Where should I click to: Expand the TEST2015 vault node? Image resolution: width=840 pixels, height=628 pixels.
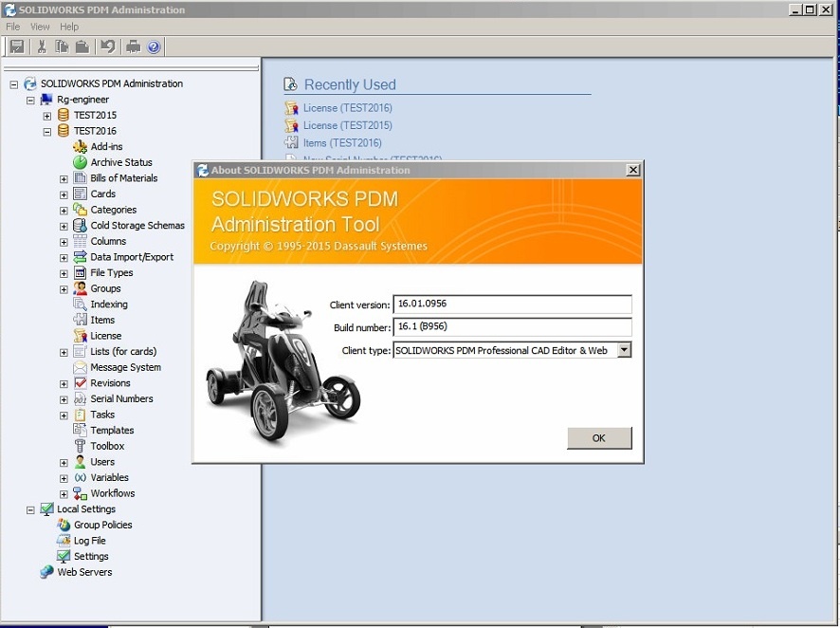[47, 116]
